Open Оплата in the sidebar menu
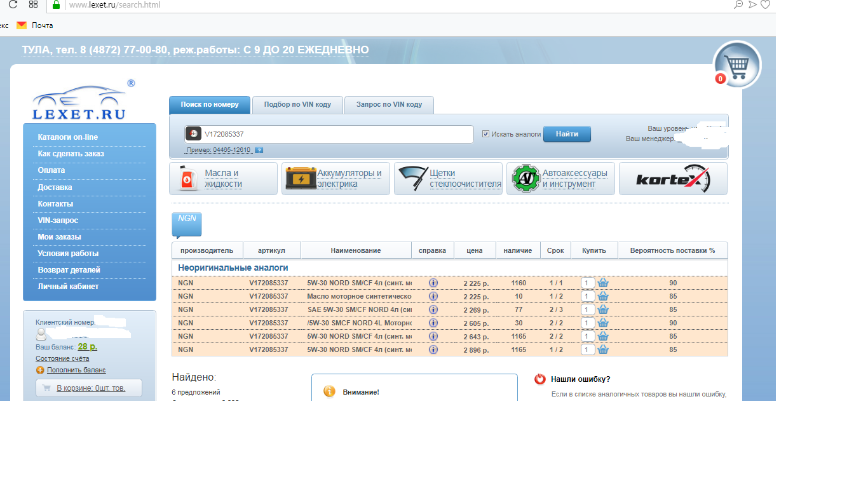This screenshot has width=868, height=488. point(51,170)
